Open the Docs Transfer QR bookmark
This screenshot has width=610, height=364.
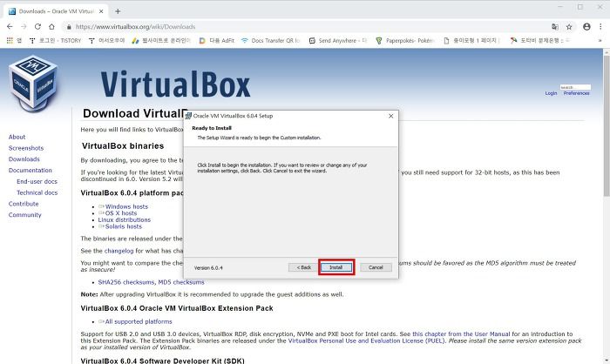click(271, 40)
